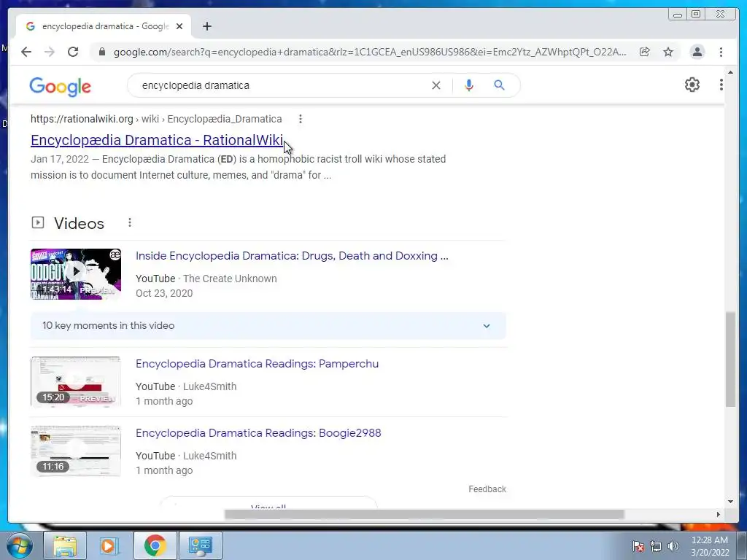Open a new browser tab
747x560 pixels.
(206, 26)
